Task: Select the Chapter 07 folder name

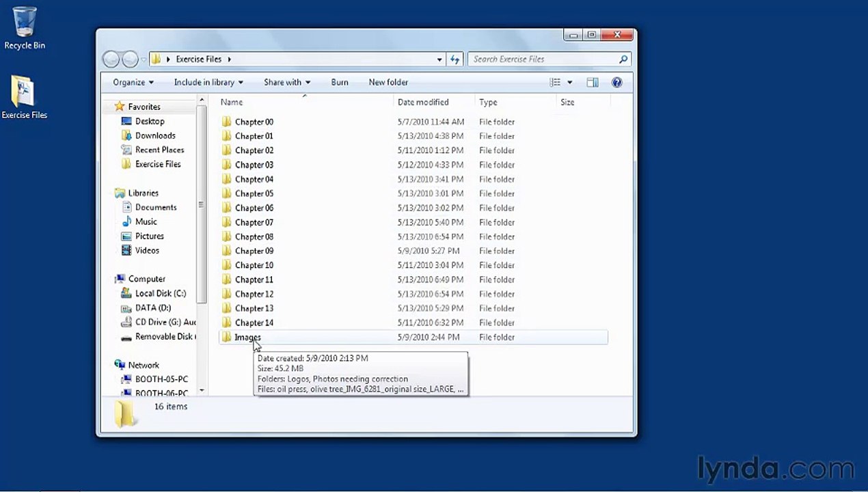Action: point(254,222)
